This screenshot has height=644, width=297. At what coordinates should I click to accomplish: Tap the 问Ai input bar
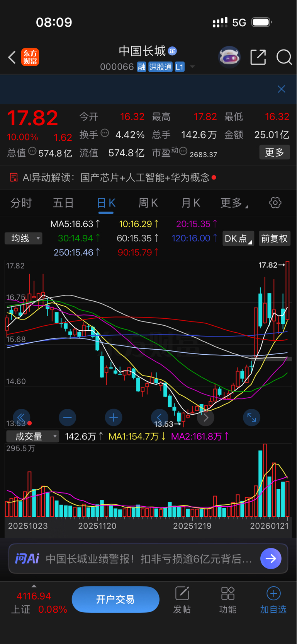click(148, 559)
